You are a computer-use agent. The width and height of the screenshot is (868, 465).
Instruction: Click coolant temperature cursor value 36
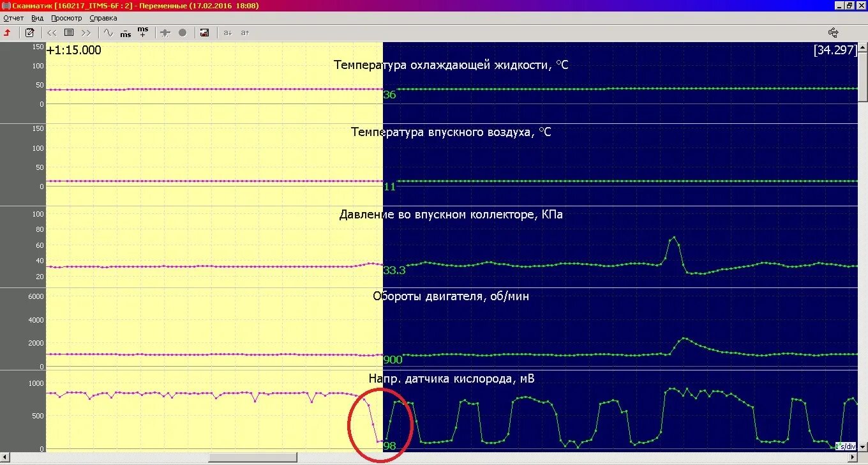(389, 95)
